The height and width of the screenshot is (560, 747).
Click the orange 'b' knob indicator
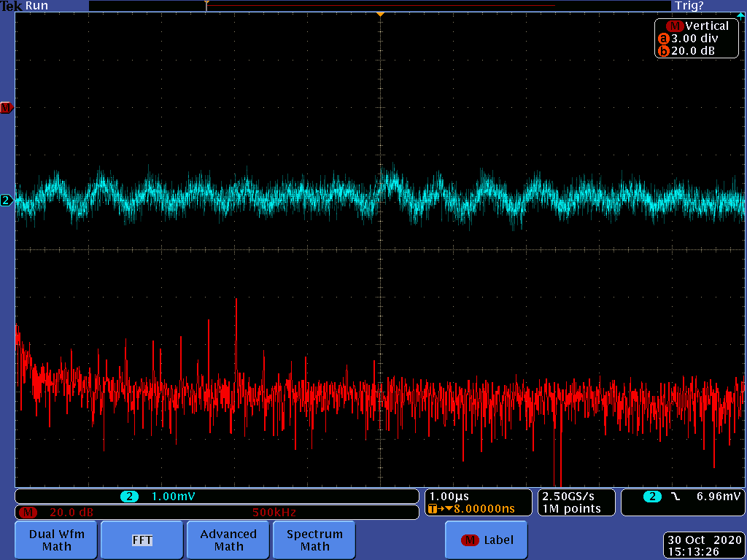coord(663,51)
